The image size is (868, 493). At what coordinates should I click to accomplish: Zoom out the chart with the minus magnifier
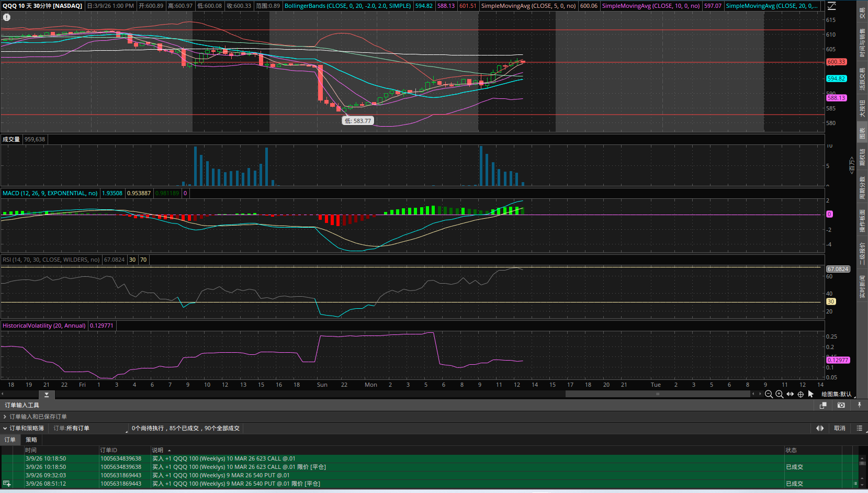tap(769, 394)
